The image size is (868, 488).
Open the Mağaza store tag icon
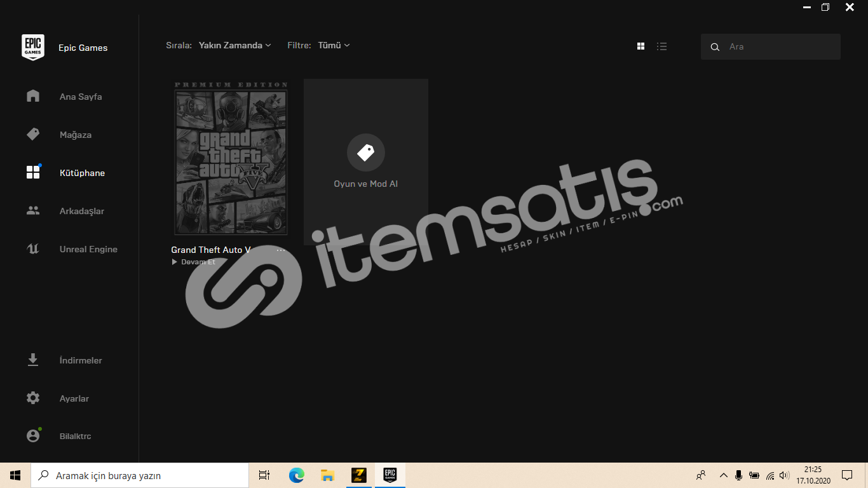pyautogui.click(x=33, y=134)
